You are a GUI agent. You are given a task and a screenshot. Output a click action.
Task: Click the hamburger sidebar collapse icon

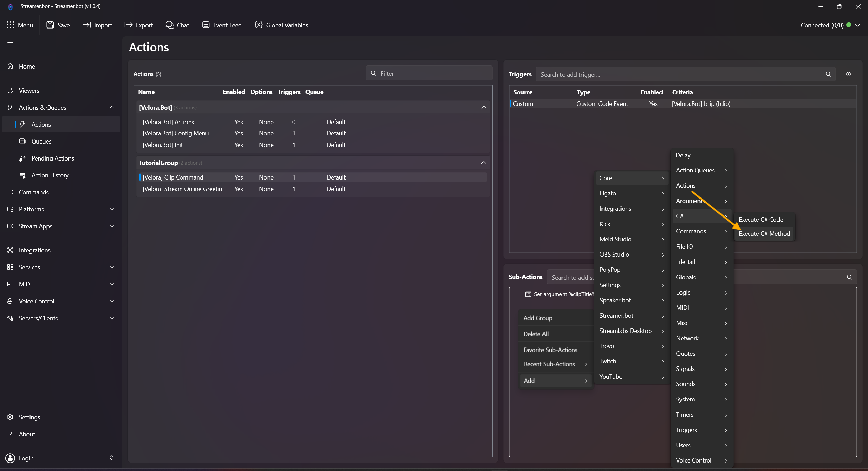click(10, 44)
